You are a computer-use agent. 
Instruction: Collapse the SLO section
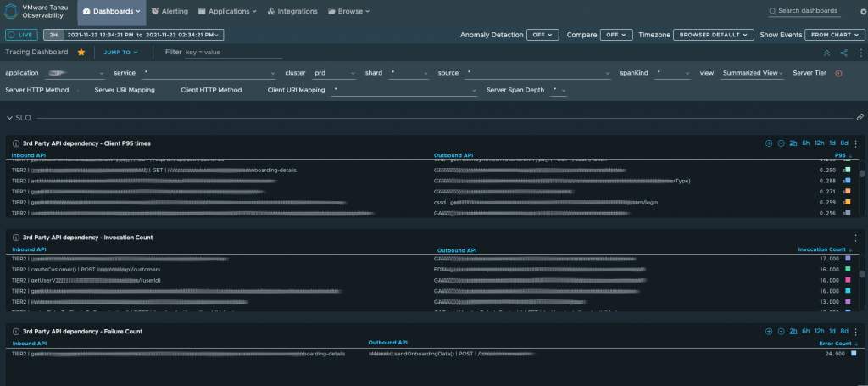[x=10, y=117]
